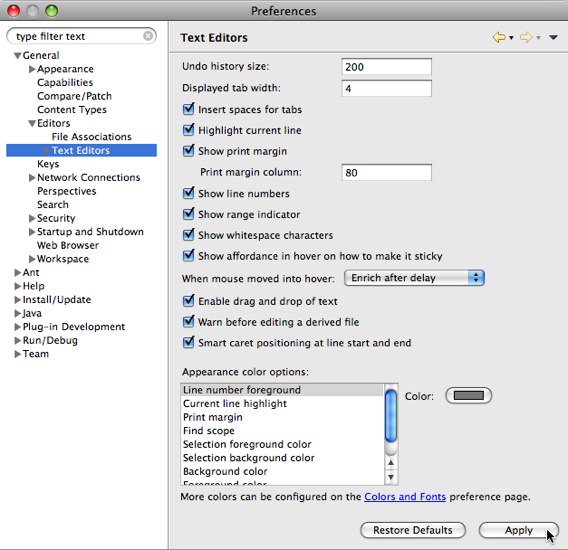Select Search in the preferences tree
The image size is (568, 550).
53,205
